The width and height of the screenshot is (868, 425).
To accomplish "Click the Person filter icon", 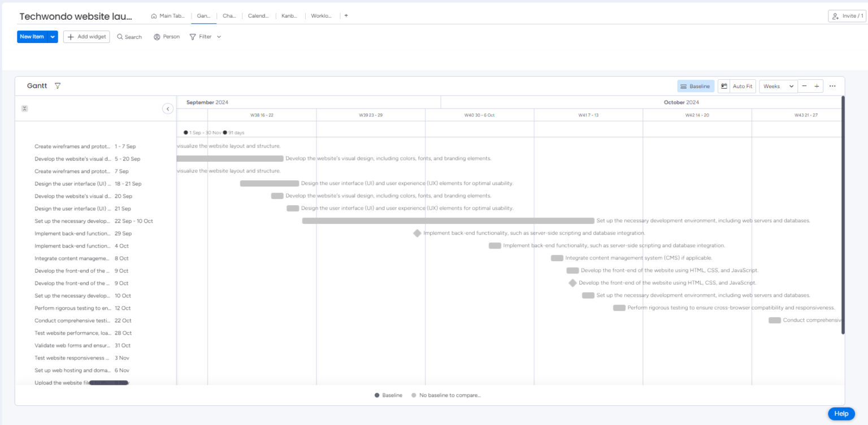I will pyautogui.click(x=156, y=36).
